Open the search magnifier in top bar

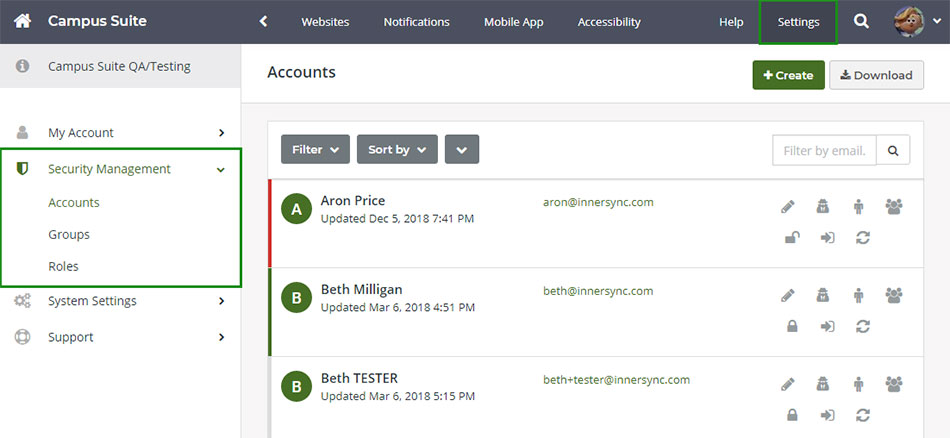pyautogui.click(x=861, y=21)
